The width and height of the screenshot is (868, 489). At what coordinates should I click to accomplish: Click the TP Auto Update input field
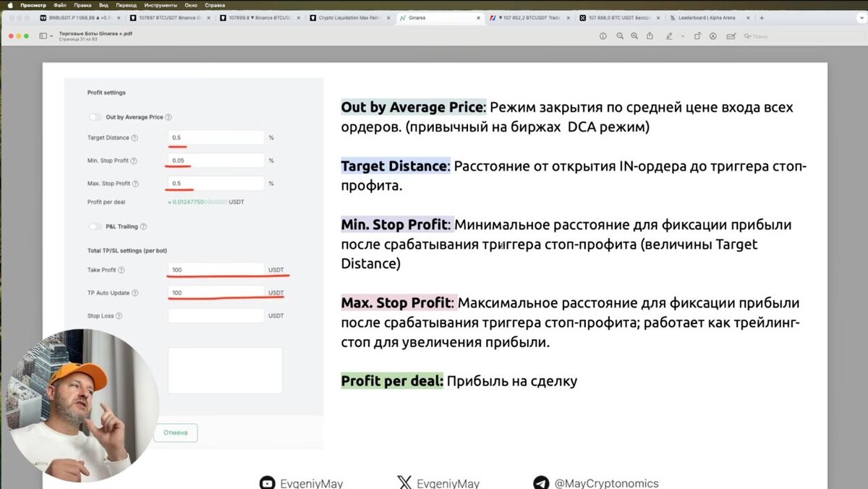[x=216, y=293]
